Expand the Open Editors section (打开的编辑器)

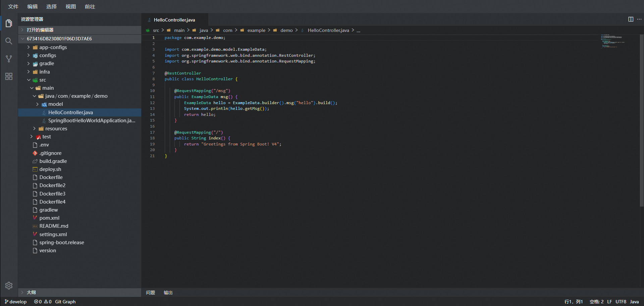[79, 30]
